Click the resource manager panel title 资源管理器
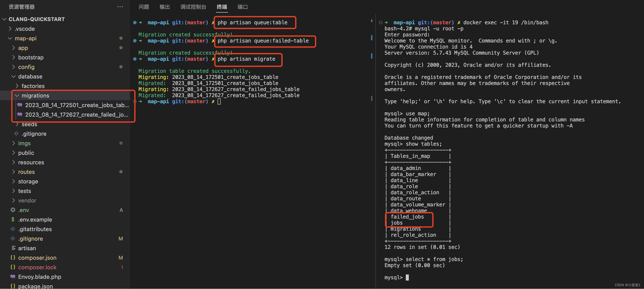Image resolution: width=644 pixels, height=289 pixels. pos(21,7)
